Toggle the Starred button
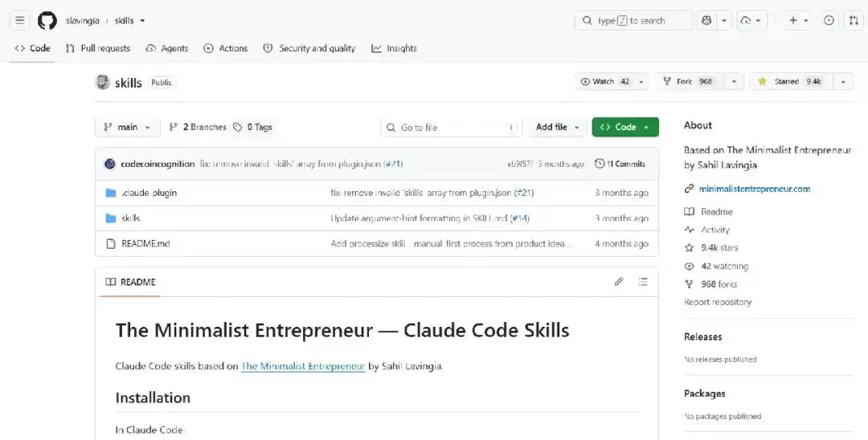 click(x=791, y=81)
